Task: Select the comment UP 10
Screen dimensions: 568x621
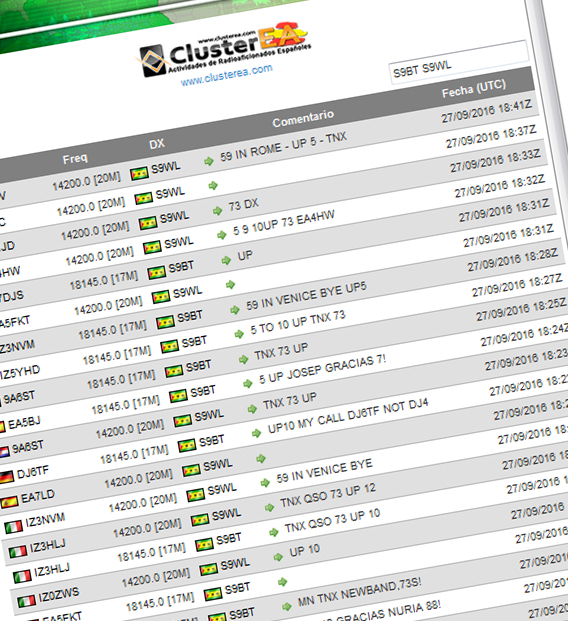Action: click(x=305, y=550)
